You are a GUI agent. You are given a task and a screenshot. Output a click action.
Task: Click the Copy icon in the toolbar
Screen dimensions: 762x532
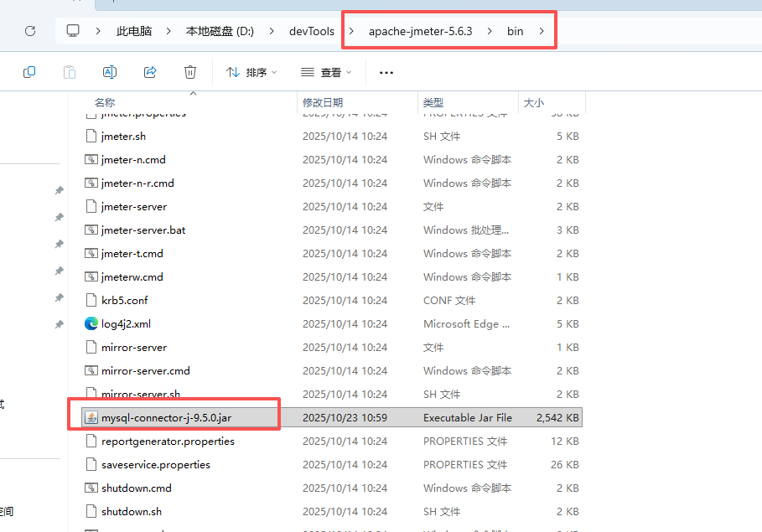29,72
